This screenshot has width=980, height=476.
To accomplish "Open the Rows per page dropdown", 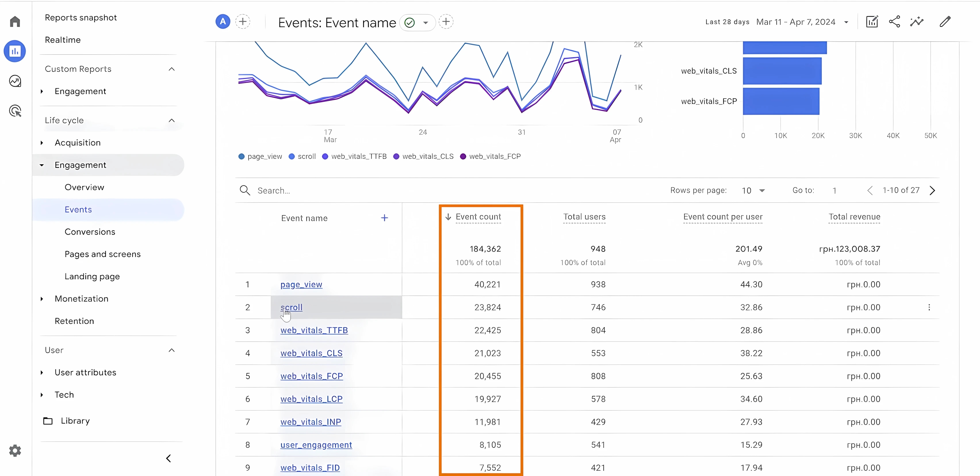I will 753,191.
